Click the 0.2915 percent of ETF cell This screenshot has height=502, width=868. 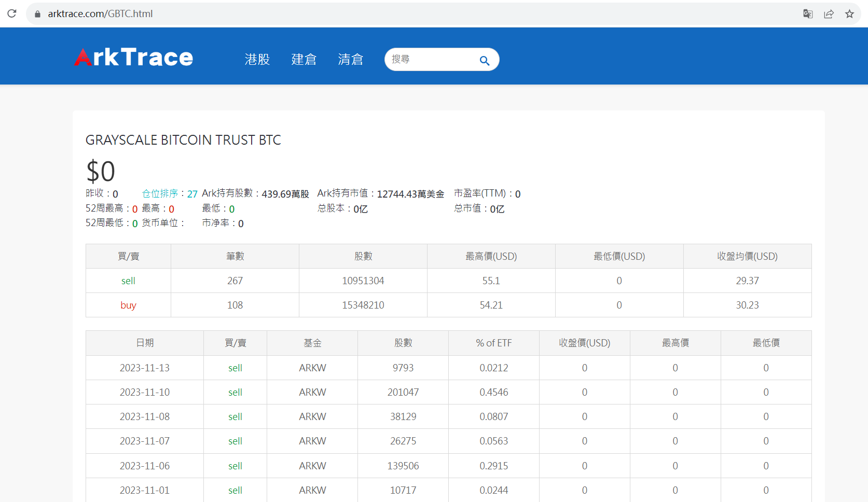coord(494,466)
